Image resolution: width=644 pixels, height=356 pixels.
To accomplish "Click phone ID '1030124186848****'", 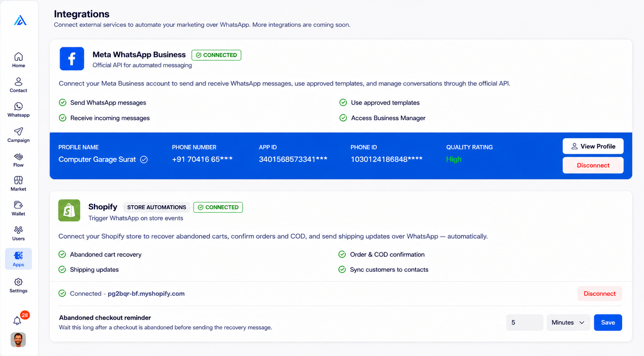I will pos(387,159).
